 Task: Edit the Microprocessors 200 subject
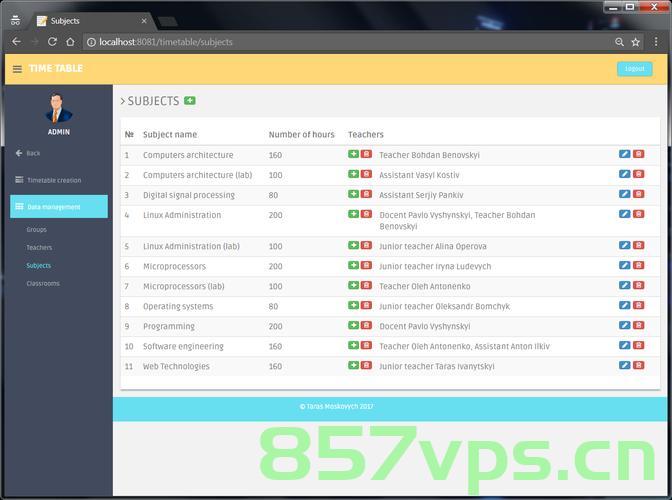[x=624, y=266]
